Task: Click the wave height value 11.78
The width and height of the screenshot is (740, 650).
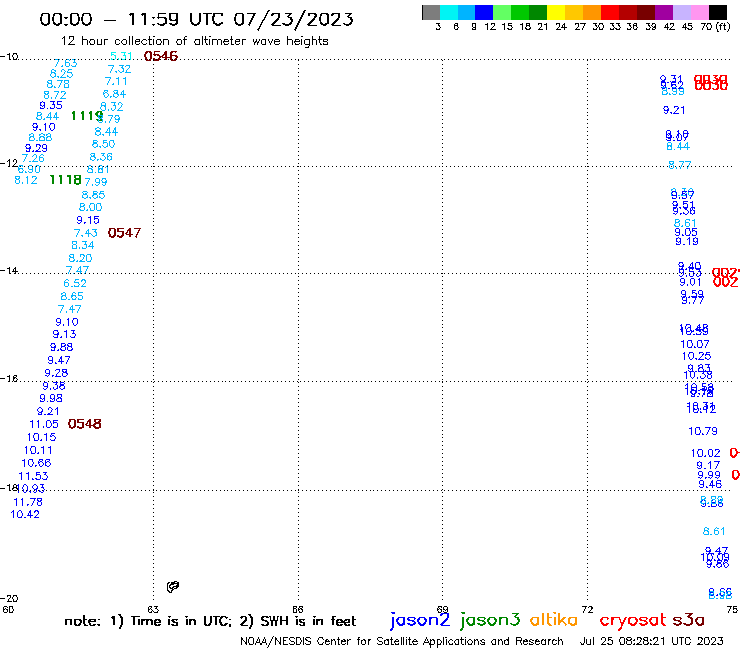Action: tap(28, 502)
